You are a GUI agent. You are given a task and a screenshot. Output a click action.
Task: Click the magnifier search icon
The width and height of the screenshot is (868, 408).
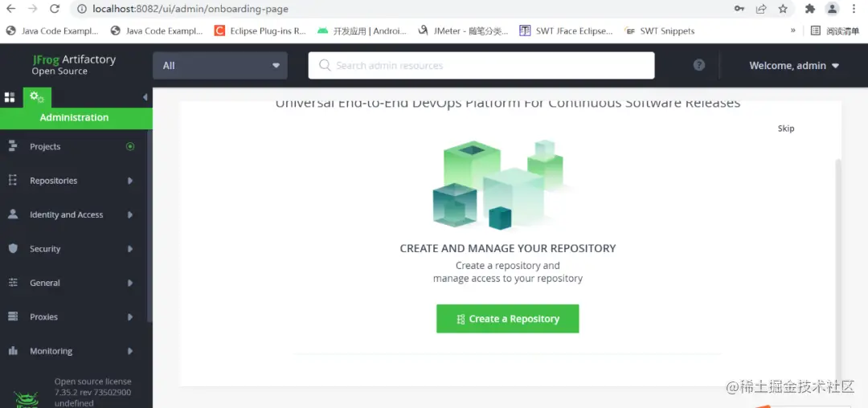pos(325,66)
